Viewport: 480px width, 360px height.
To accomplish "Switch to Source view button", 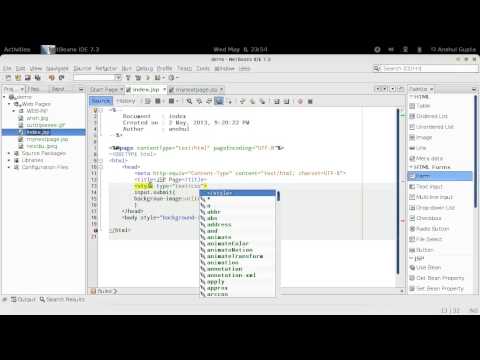I will [101, 101].
